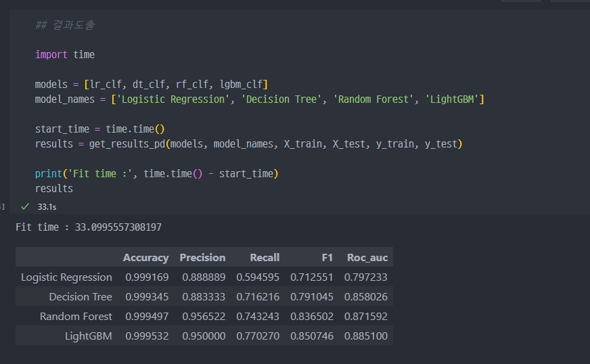Click Random Forest accuracy 0.999497

tap(147, 317)
